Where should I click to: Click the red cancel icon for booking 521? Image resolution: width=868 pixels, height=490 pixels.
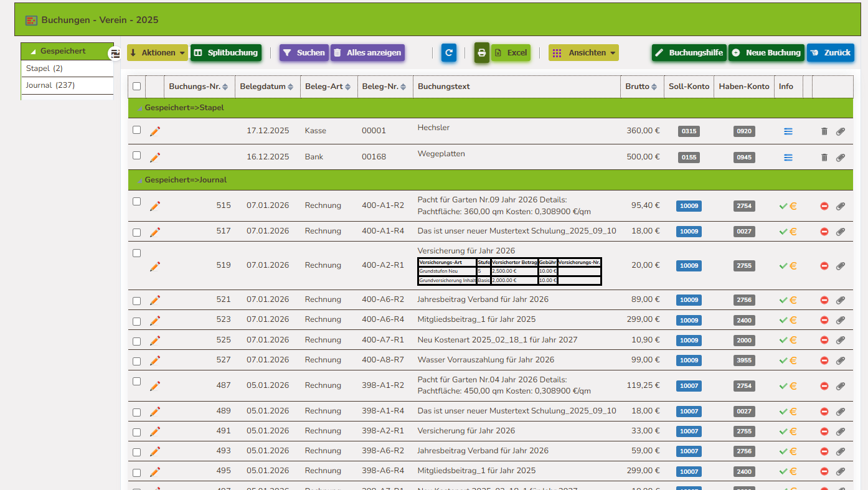click(824, 300)
